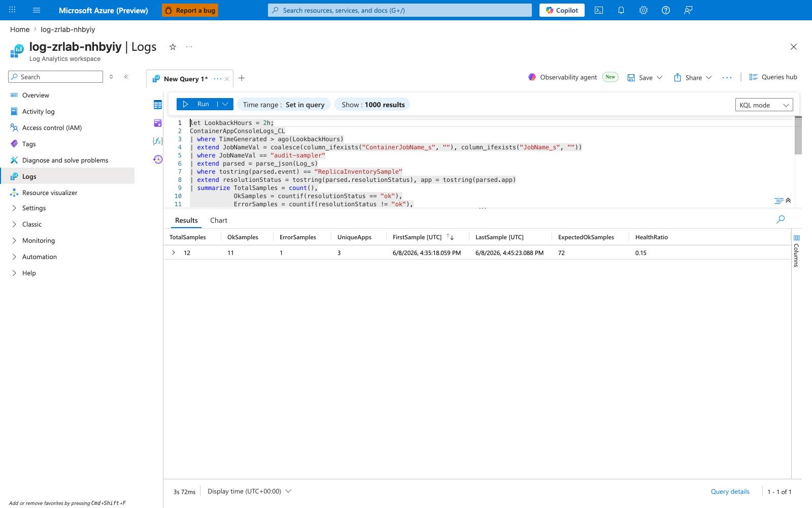Add a new query tab with plus icon
812x508 pixels.
point(242,78)
